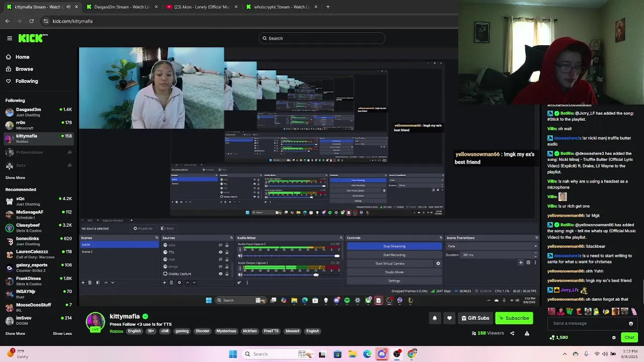Open the xQc recommended channel
The width and height of the screenshot is (644, 362).
click(x=38, y=201)
